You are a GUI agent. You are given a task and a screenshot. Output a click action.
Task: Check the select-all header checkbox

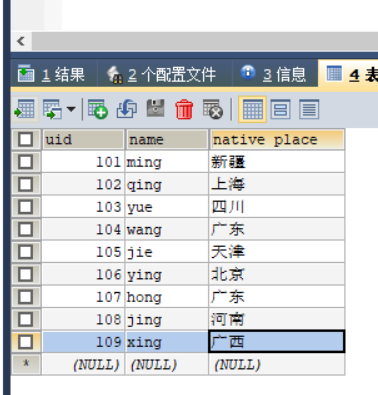click(x=26, y=139)
